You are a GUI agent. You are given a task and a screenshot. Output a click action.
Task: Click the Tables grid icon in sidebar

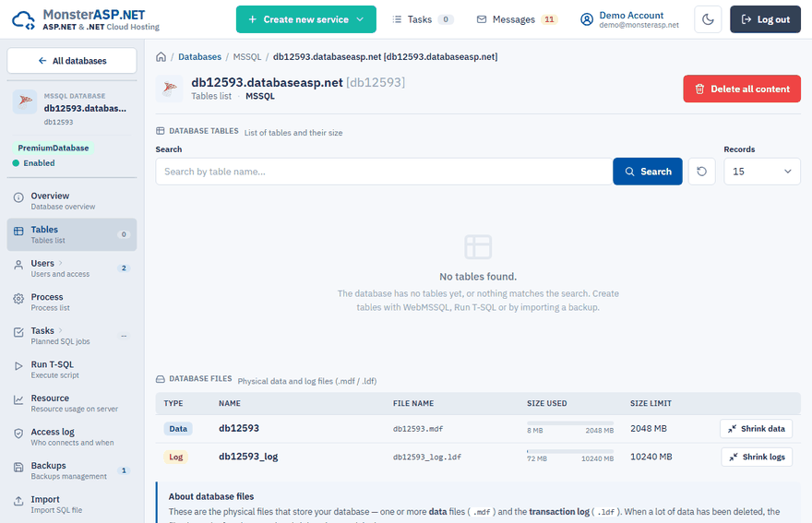pos(18,231)
